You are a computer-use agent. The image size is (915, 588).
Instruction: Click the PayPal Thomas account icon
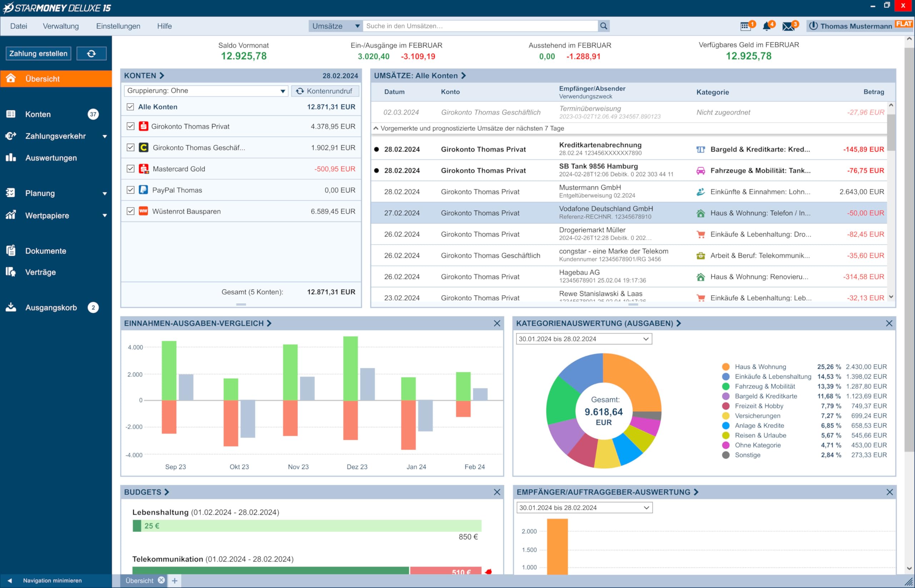[143, 190]
